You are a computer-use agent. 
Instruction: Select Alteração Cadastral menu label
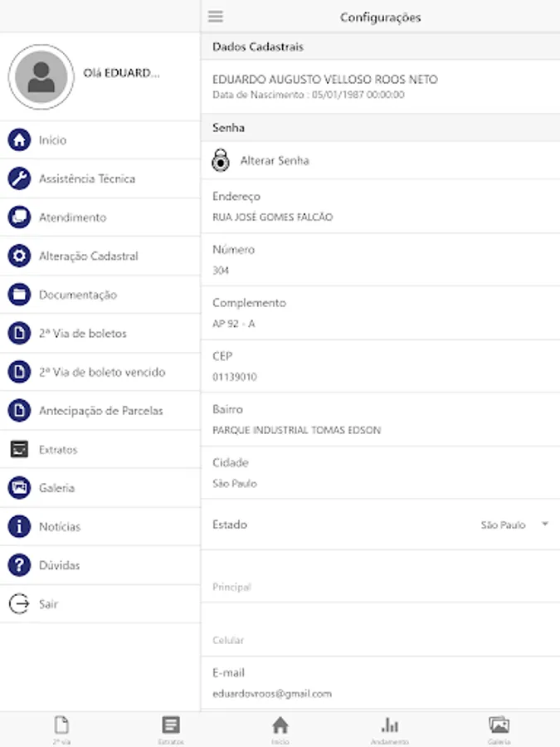pos(89,256)
